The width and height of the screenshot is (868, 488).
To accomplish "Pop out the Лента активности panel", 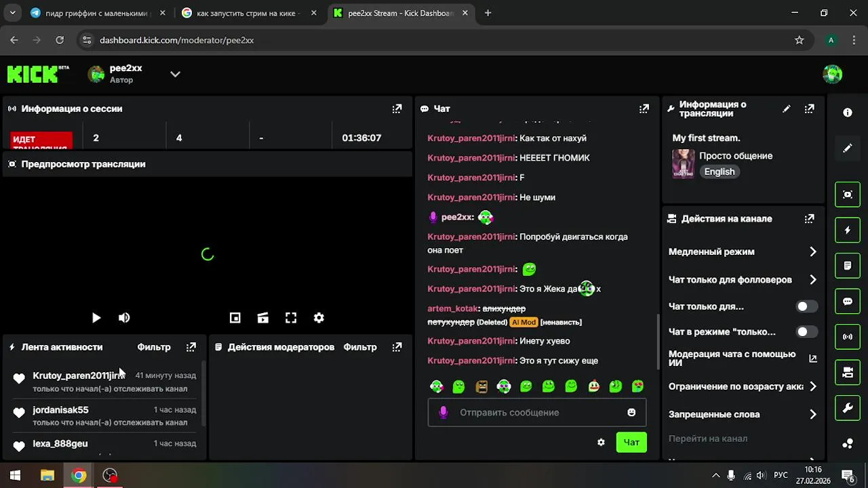I will pos(191,347).
